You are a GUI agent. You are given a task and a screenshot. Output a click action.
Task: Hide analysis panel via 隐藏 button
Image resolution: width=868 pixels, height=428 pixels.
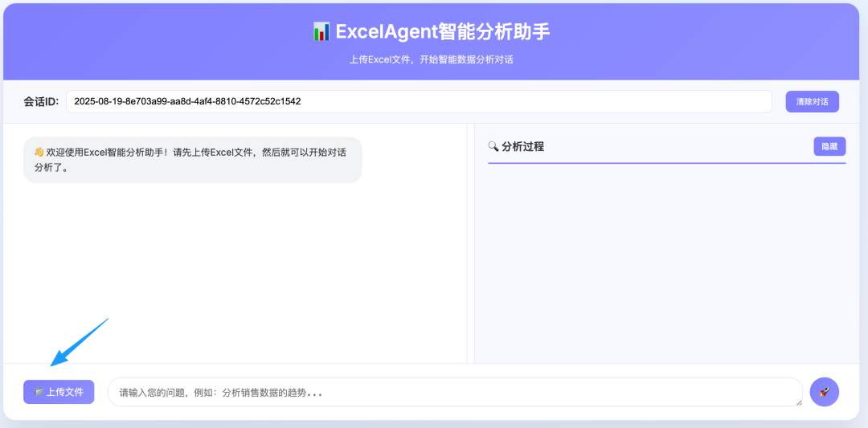pyautogui.click(x=829, y=146)
